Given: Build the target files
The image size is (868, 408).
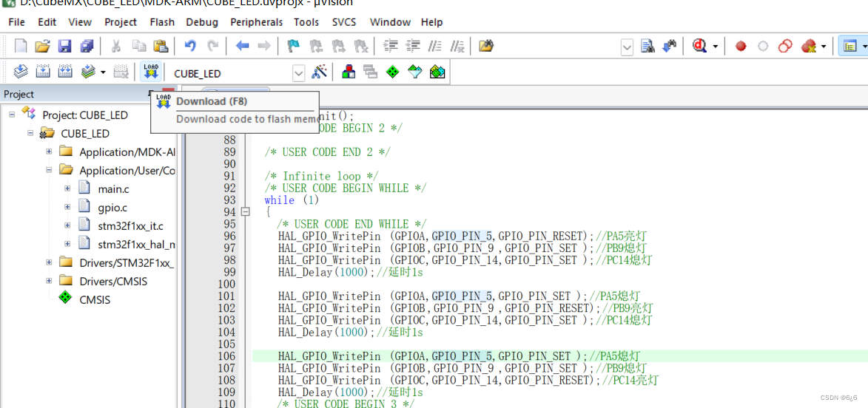Looking at the screenshot, I should 43,71.
